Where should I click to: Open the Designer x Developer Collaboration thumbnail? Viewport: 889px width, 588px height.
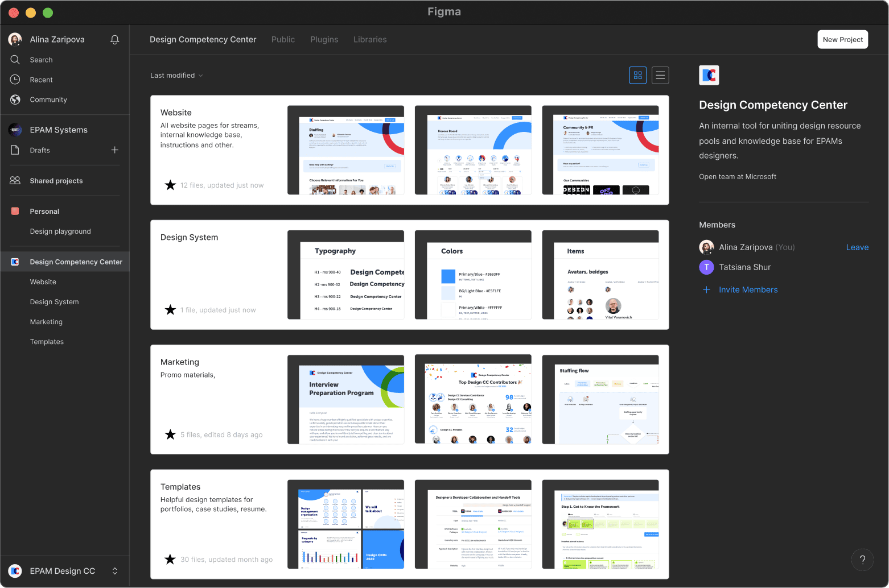[x=473, y=524]
